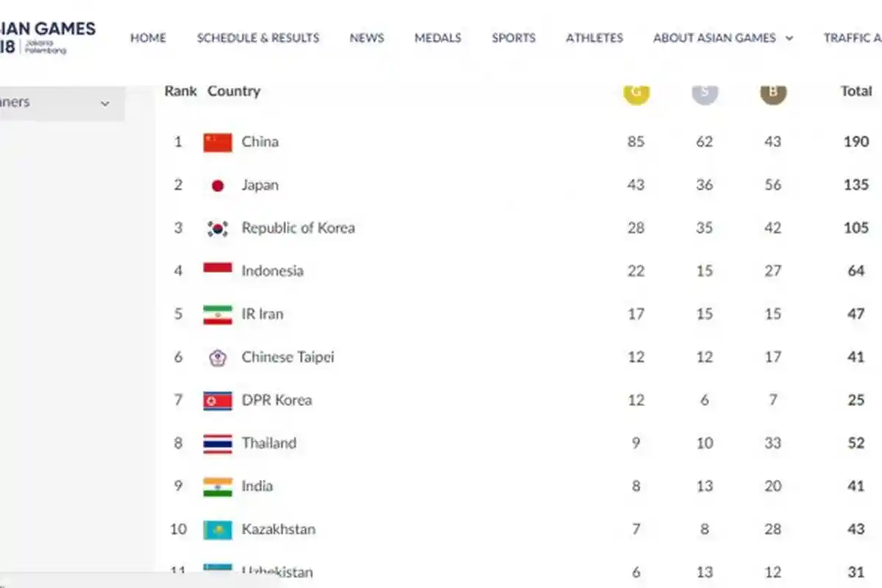Select the Japan flag icon
Screen dimensions: 882x588
coord(218,185)
